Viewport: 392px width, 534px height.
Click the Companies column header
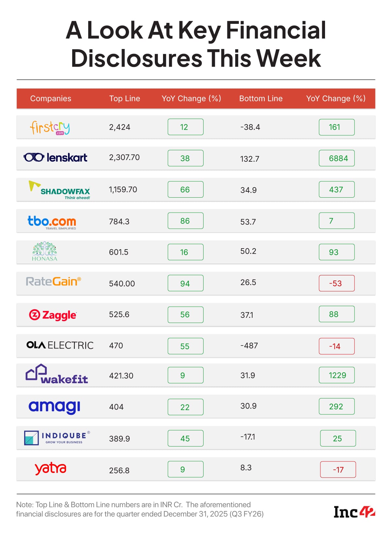click(51, 99)
